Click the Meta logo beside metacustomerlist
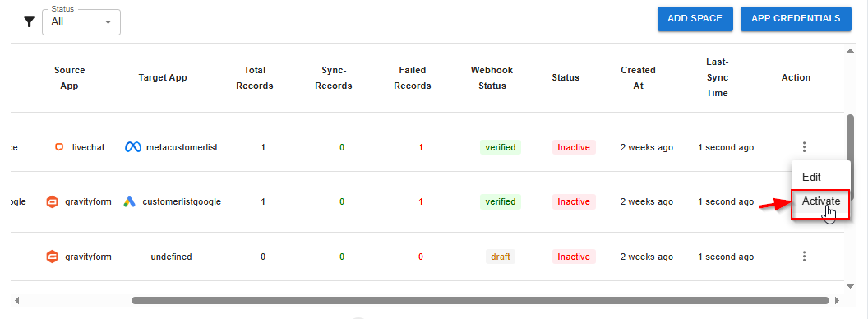 [133, 147]
